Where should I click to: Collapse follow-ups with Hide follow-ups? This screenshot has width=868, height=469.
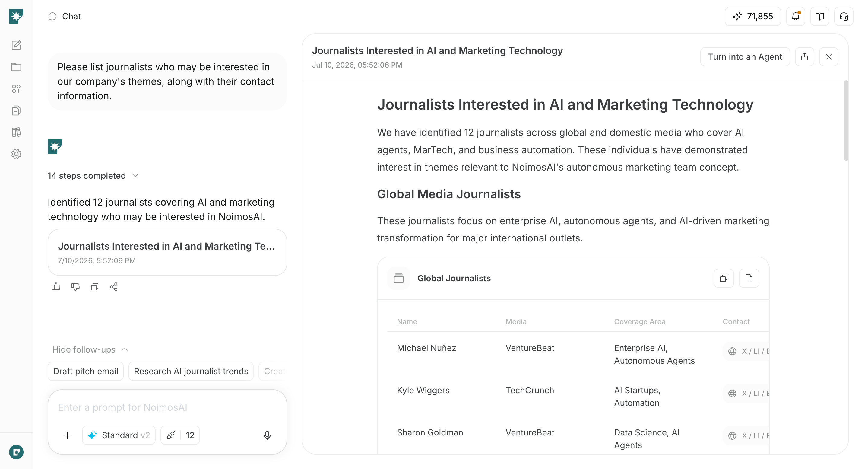90,349
